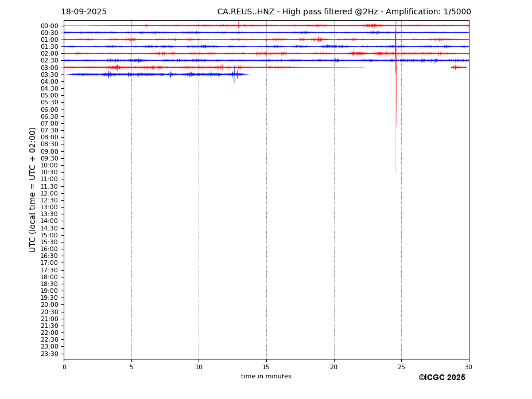
Task: Click the red burst at 00:00 near minute 23
Action: click(x=372, y=25)
